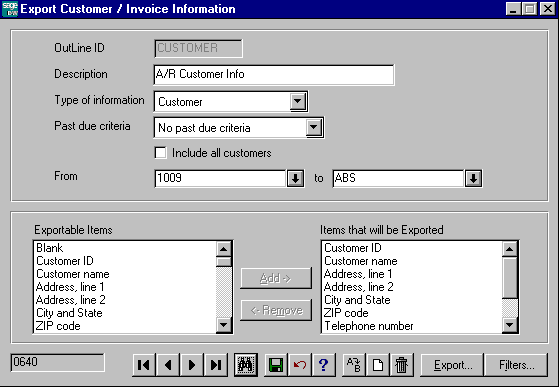Create new outline with blank page icon
Viewport: 559px width, 387px height.
(x=378, y=365)
